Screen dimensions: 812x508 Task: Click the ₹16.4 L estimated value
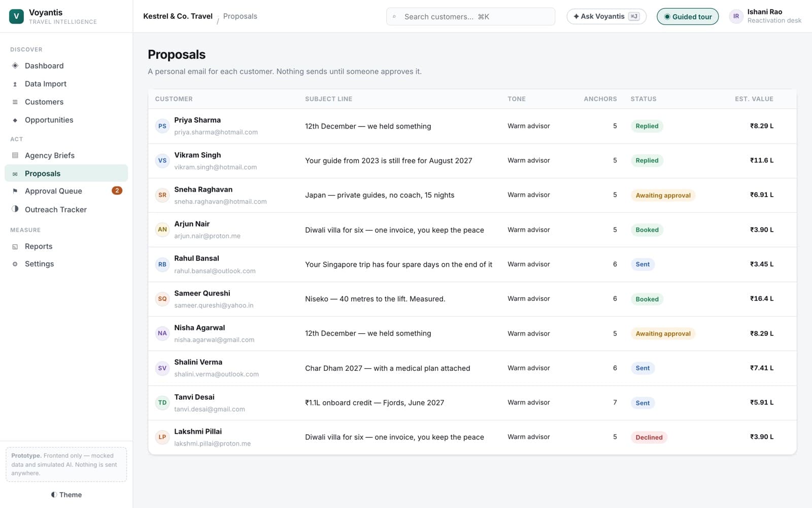762,299
